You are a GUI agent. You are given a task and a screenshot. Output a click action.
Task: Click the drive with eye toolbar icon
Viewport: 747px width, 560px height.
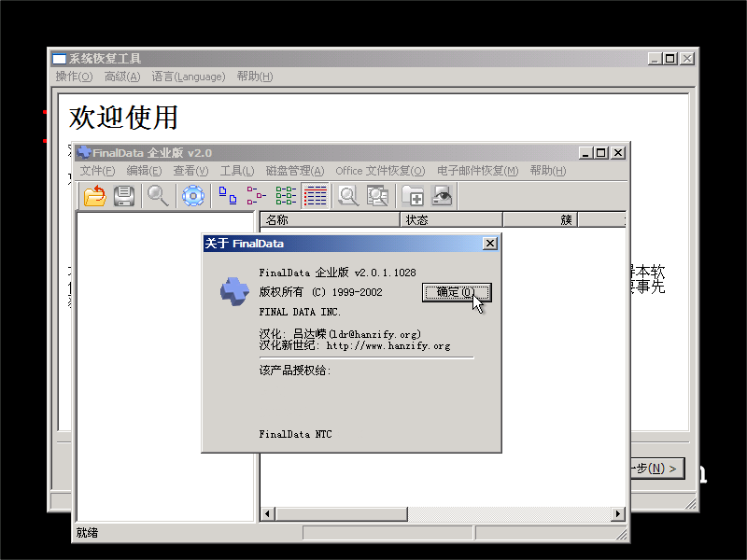pyautogui.click(x=442, y=196)
